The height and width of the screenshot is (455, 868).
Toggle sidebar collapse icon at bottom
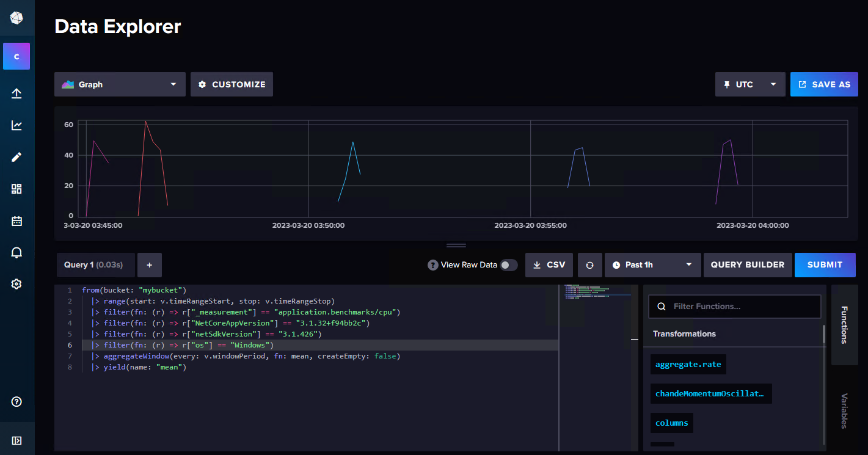click(x=16, y=440)
